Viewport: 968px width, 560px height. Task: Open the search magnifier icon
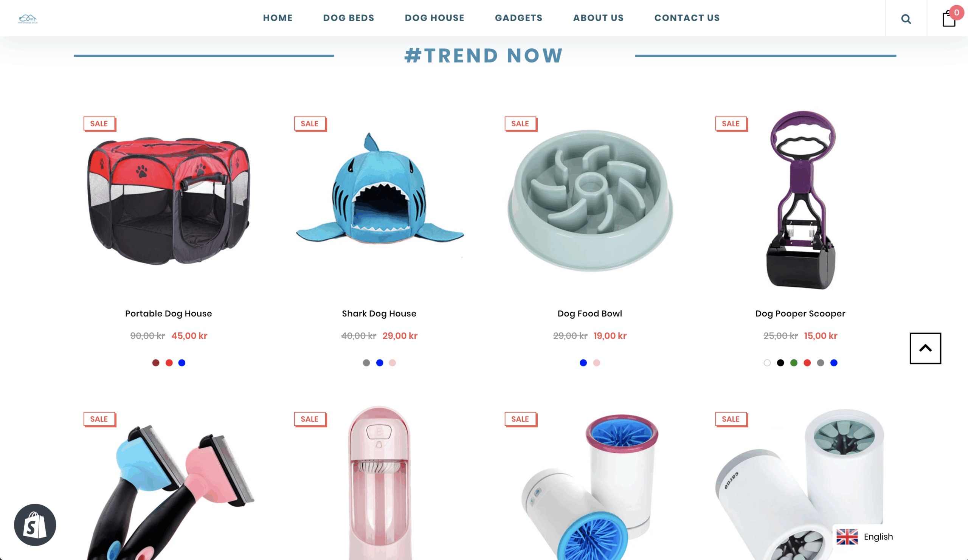906,19
